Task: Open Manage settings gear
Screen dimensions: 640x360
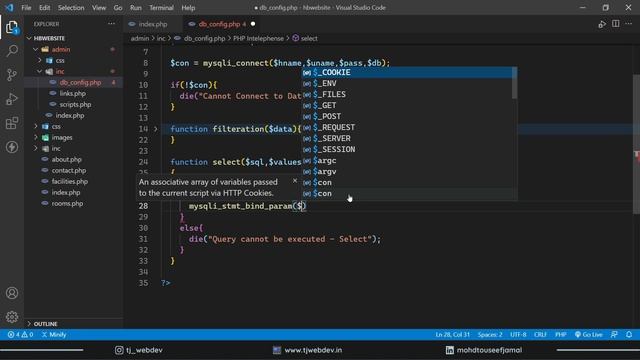Action: pos(12,316)
